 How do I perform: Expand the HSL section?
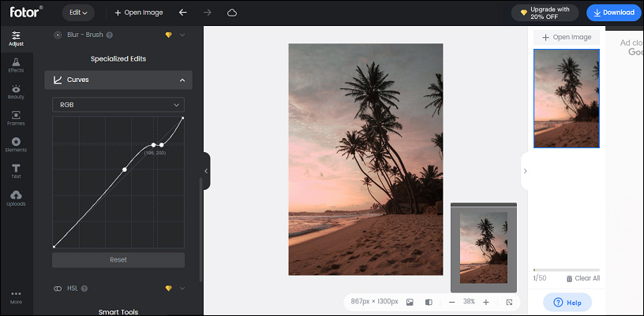pyautogui.click(x=182, y=288)
